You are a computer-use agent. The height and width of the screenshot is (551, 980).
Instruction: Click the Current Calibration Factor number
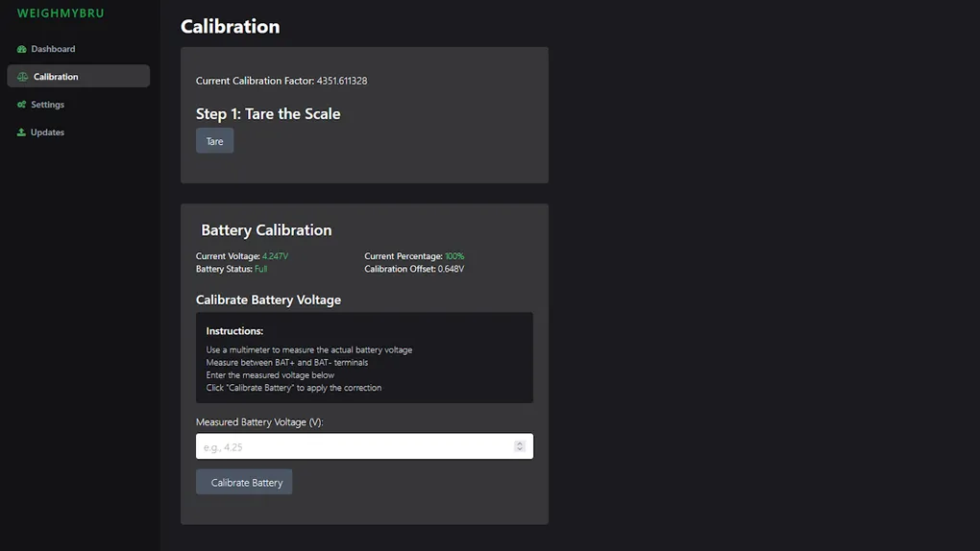342,81
